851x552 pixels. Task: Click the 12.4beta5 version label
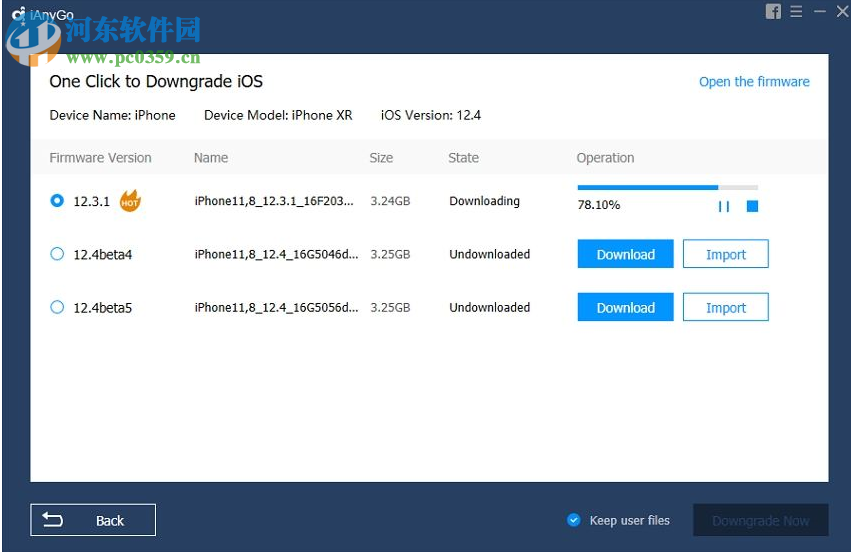[x=103, y=308]
